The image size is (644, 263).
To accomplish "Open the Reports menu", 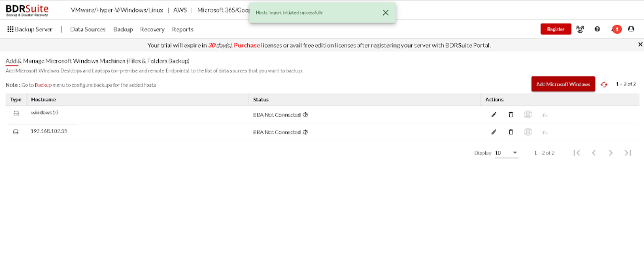I will 183,29.
